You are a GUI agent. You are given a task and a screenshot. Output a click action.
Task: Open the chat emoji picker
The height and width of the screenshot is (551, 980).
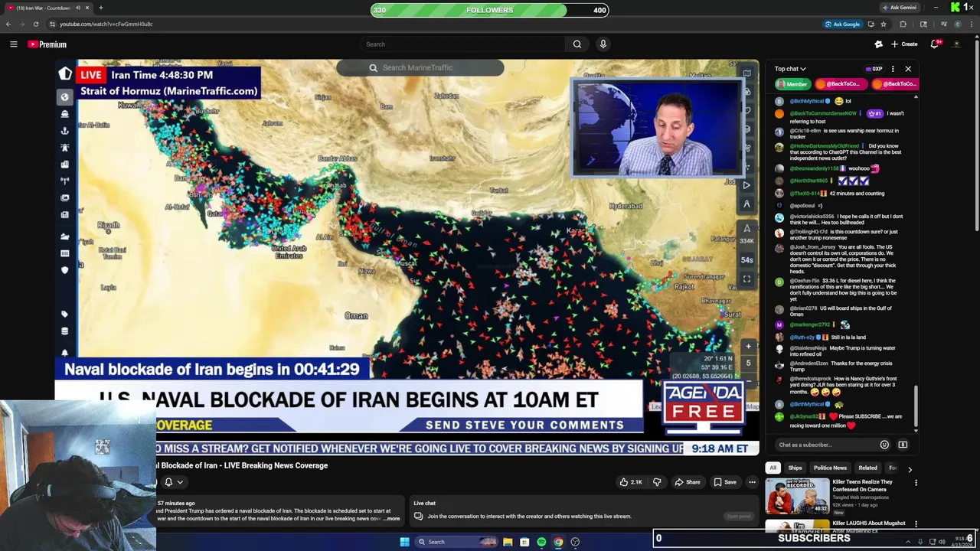point(884,445)
